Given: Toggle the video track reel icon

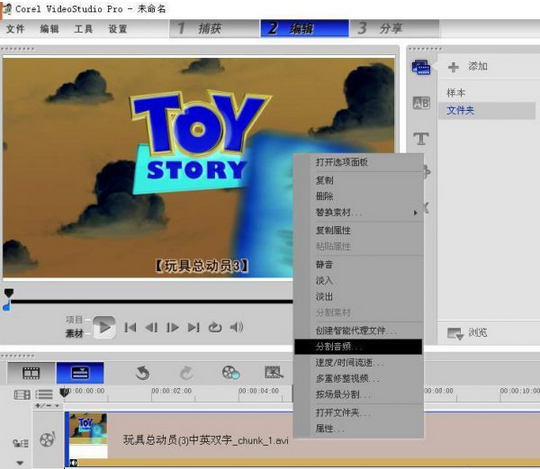Looking at the screenshot, I should click(x=48, y=439).
